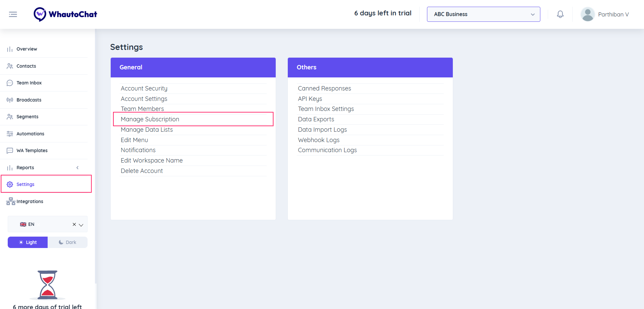Click the hamburger menu icon
This screenshot has width=644, height=309.
pos(13,14)
